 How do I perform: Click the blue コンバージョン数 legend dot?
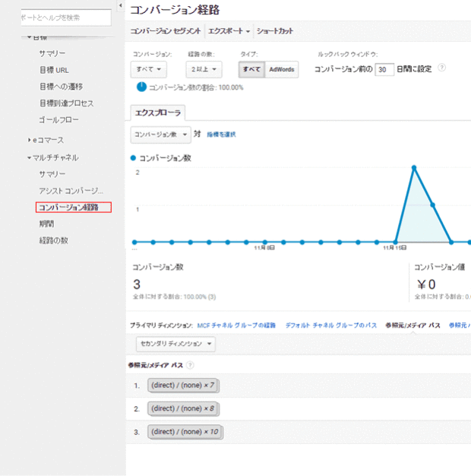click(134, 157)
